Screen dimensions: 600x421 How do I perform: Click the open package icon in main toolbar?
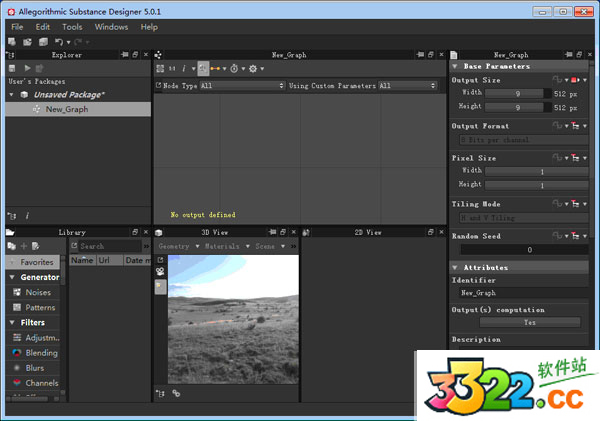tap(27, 42)
